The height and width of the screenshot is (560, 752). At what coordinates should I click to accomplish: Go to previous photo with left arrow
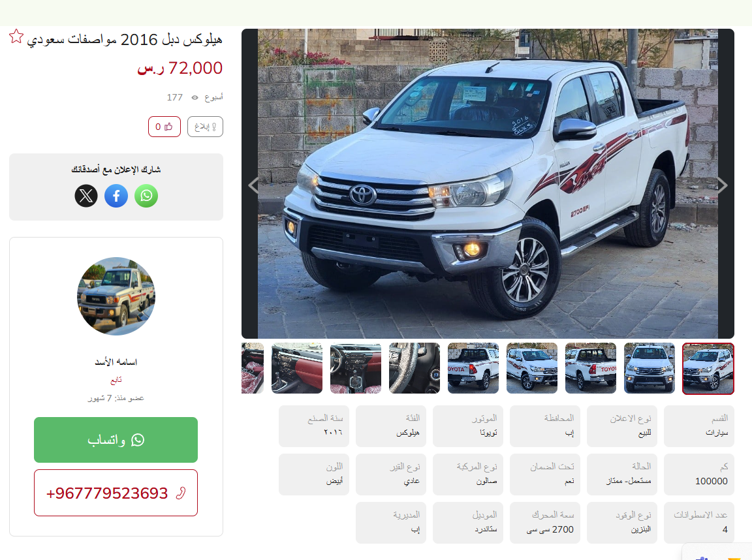pyautogui.click(x=254, y=185)
